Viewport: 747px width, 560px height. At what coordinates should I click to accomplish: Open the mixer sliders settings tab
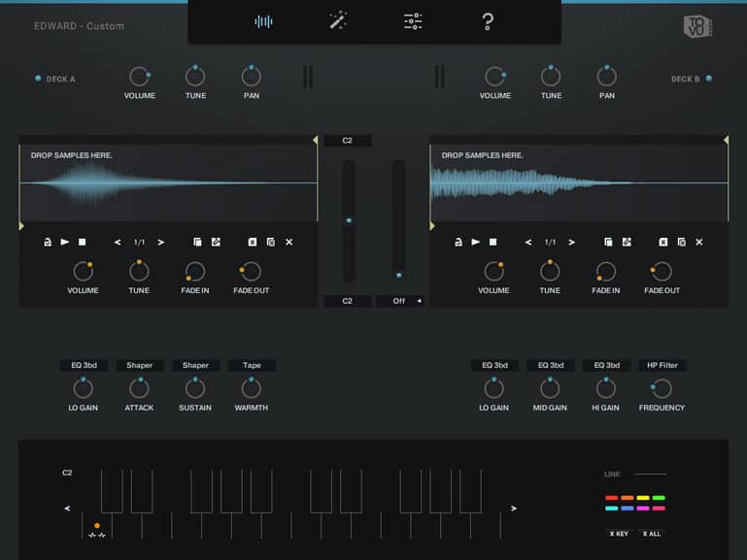click(x=413, y=21)
